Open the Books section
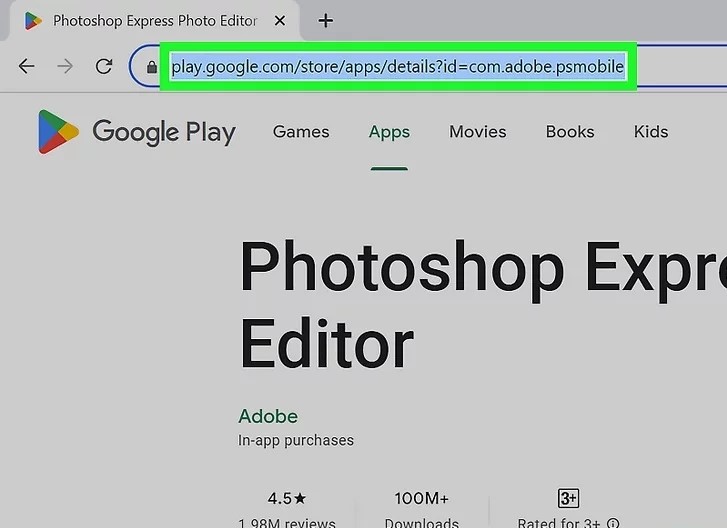This screenshot has height=528, width=727. point(570,132)
